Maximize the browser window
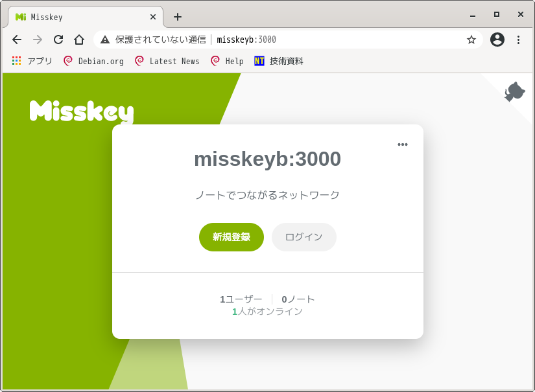 [497, 14]
